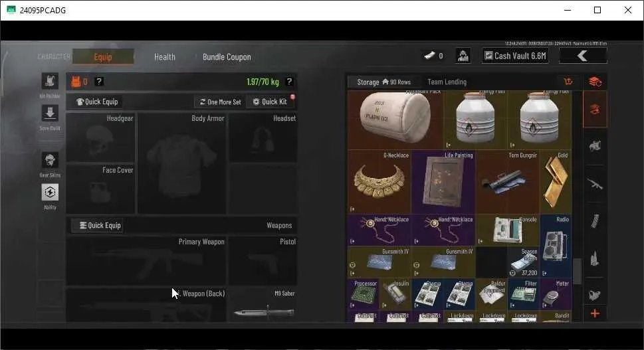644x350 pixels.
Task: Select the Console item
Action: [x=508, y=230]
